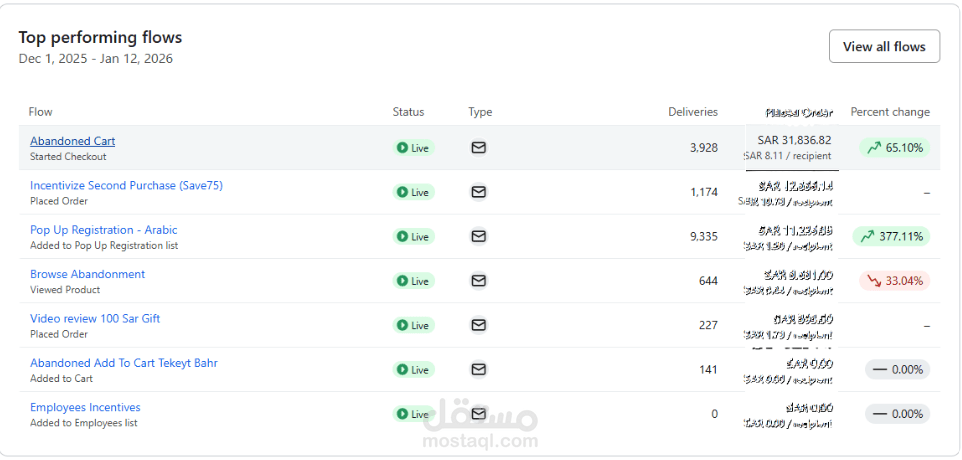Click the 33.04% downward trend badge
The image size is (962, 460).
point(895,281)
